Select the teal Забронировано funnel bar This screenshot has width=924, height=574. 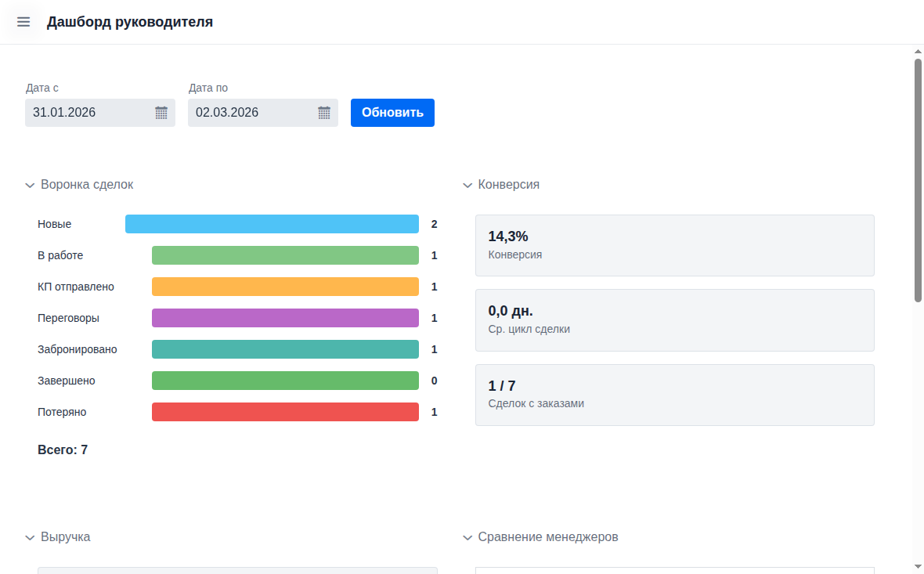[x=285, y=349]
